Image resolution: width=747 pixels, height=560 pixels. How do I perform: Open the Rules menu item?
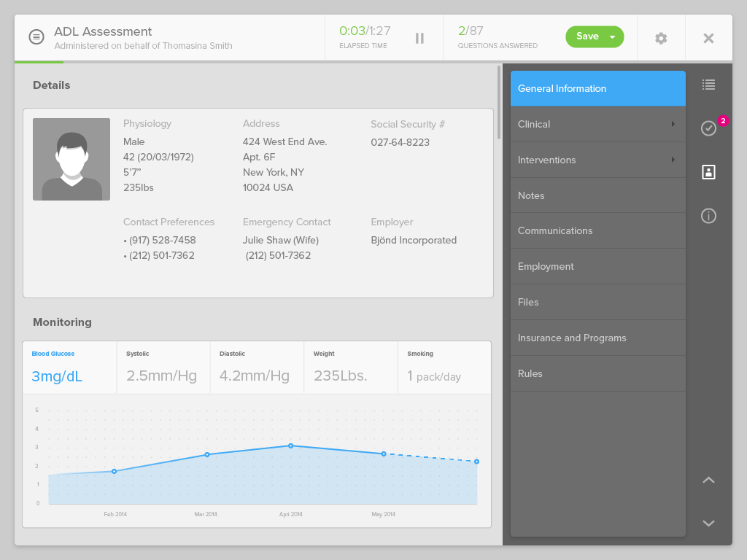coord(598,374)
